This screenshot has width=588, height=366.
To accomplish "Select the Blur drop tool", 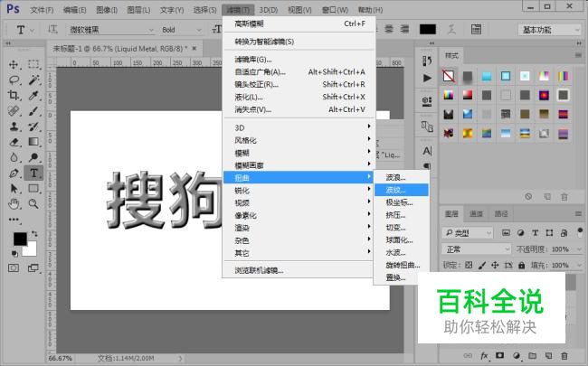I will (x=14, y=157).
